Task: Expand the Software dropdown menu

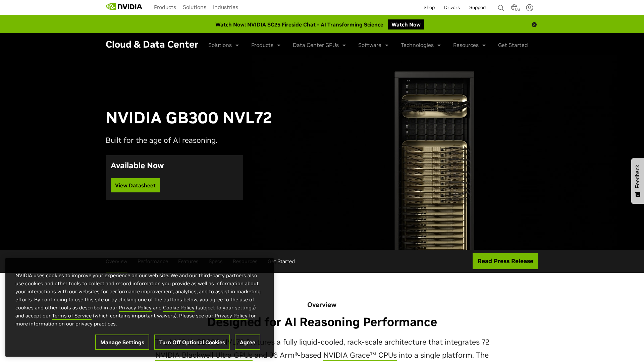Action: (x=373, y=45)
